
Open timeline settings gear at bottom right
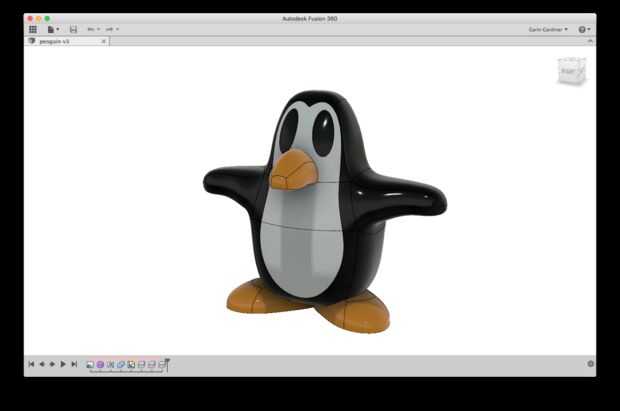pos(590,364)
